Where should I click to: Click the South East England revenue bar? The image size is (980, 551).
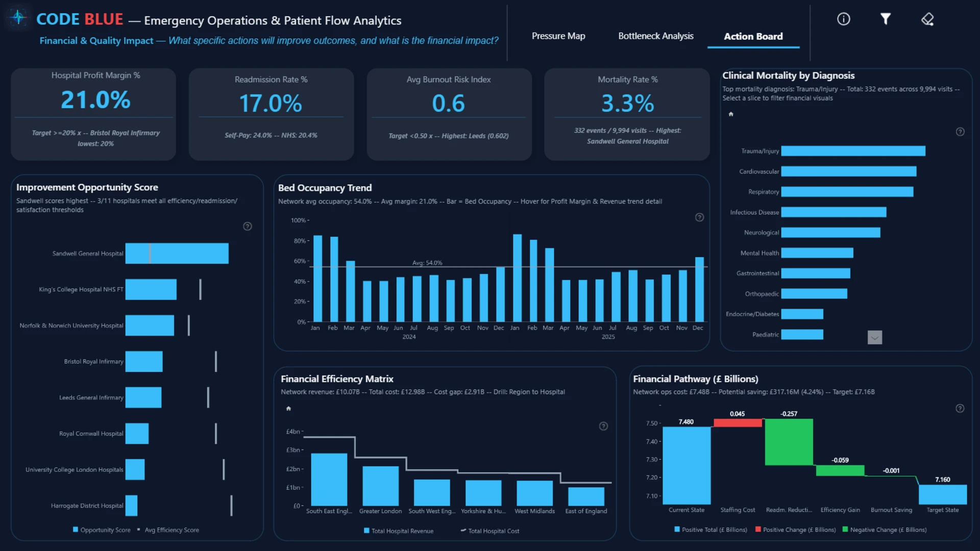point(329,480)
